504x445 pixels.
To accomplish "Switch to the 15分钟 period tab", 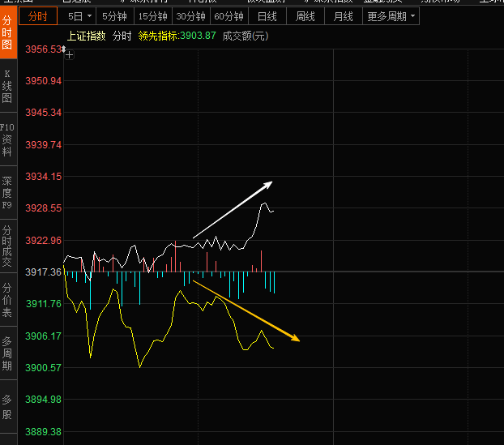I will 152,16.
